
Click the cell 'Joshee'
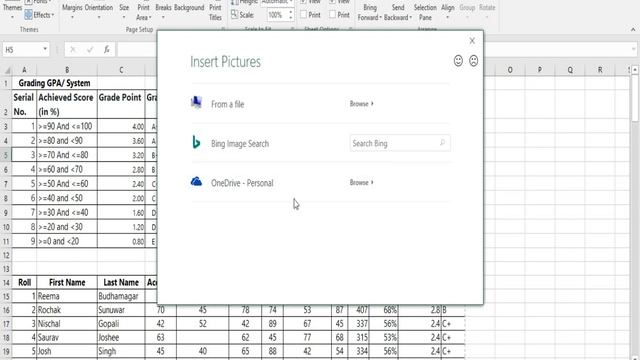[121, 338]
